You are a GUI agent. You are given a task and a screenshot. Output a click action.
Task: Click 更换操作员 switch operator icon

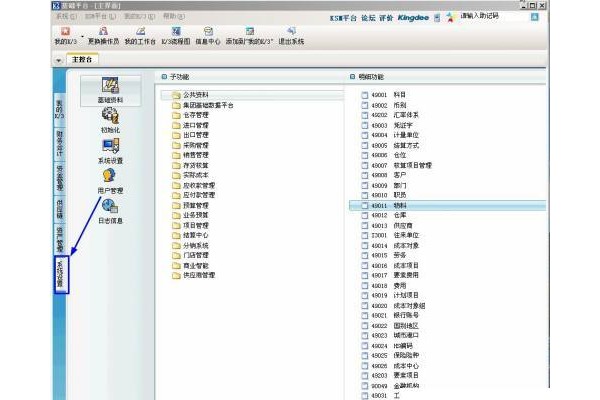point(103,36)
